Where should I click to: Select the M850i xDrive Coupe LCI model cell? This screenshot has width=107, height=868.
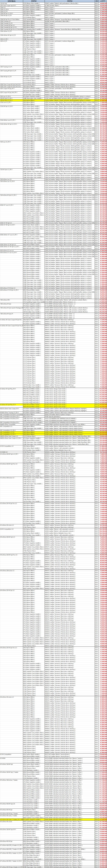[x=11, y=436]
